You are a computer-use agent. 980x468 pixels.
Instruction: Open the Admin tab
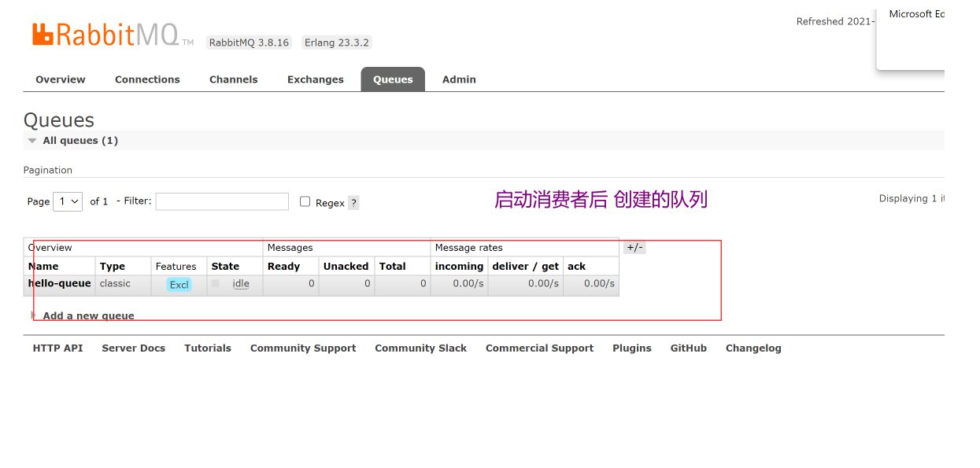459,79
